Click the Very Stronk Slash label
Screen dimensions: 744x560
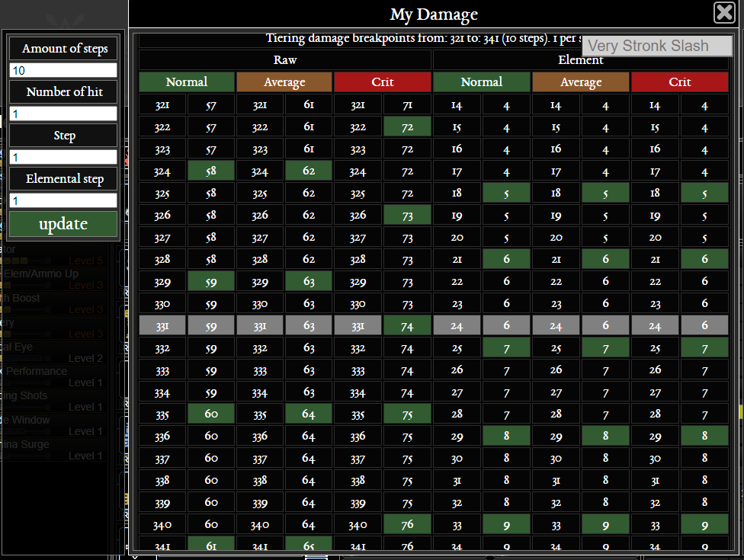[x=657, y=46]
